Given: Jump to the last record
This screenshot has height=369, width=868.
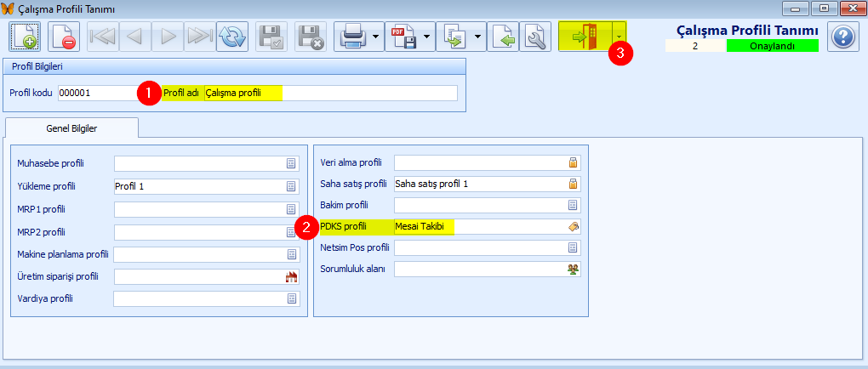Looking at the screenshot, I should pyautogui.click(x=199, y=37).
